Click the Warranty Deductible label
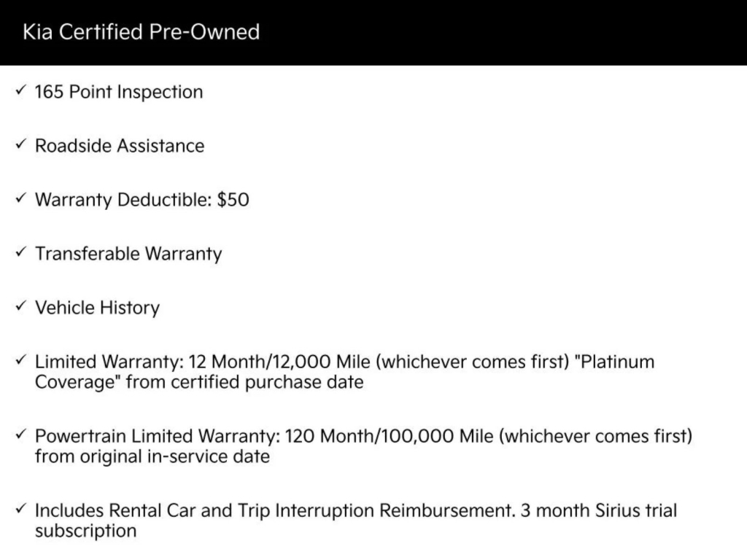 click(x=124, y=200)
